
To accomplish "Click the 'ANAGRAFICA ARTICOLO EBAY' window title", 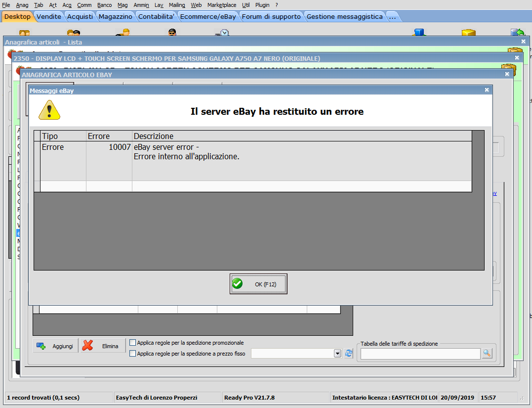I will pyautogui.click(x=67, y=75).
